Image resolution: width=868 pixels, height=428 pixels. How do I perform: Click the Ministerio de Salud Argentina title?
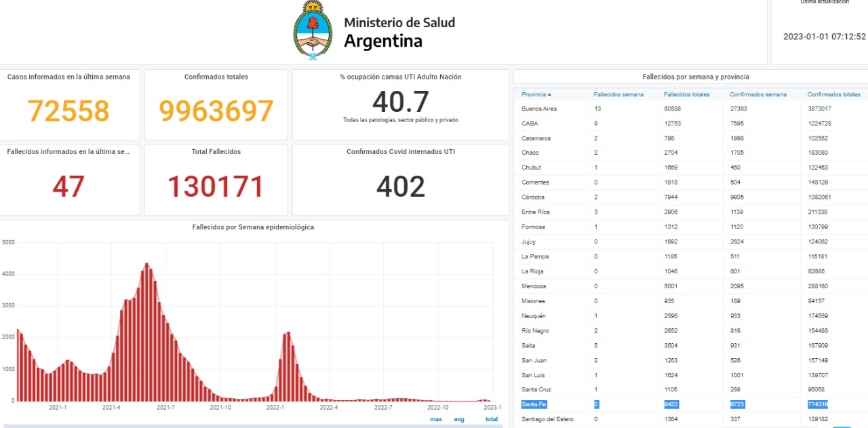[399, 32]
